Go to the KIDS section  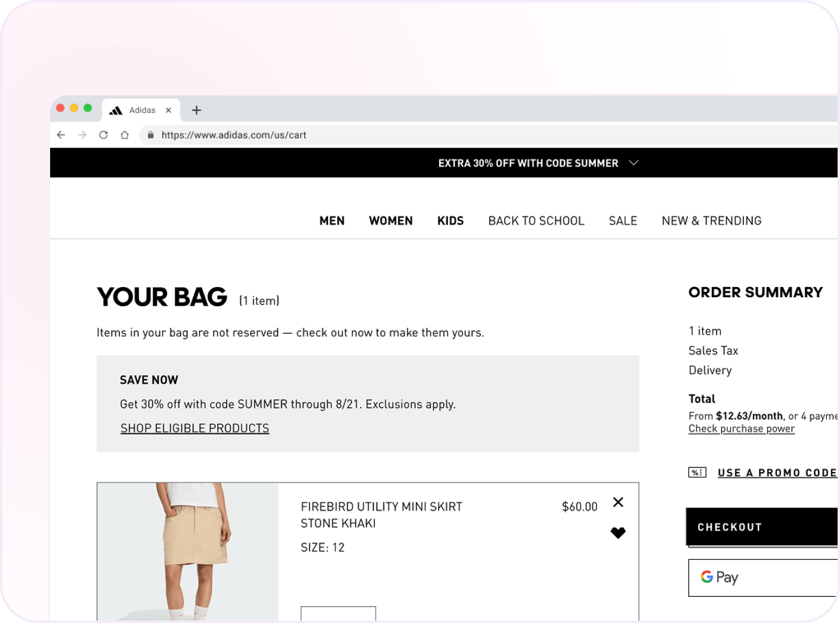point(450,221)
